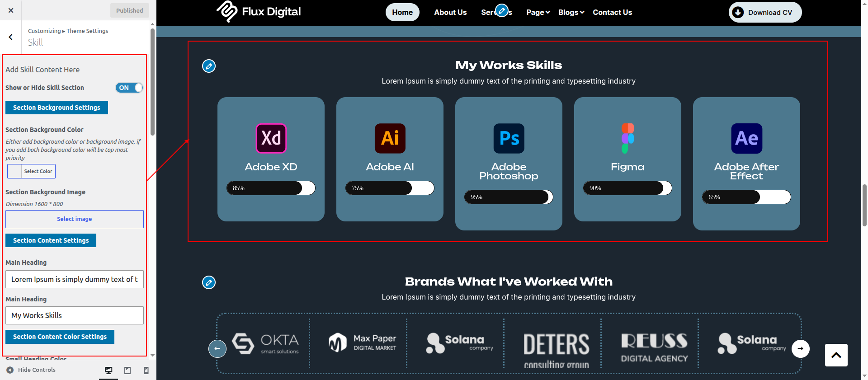Click the Figma skill icon
This screenshot has width=868, height=380.
pyautogui.click(x=628, y=138)
